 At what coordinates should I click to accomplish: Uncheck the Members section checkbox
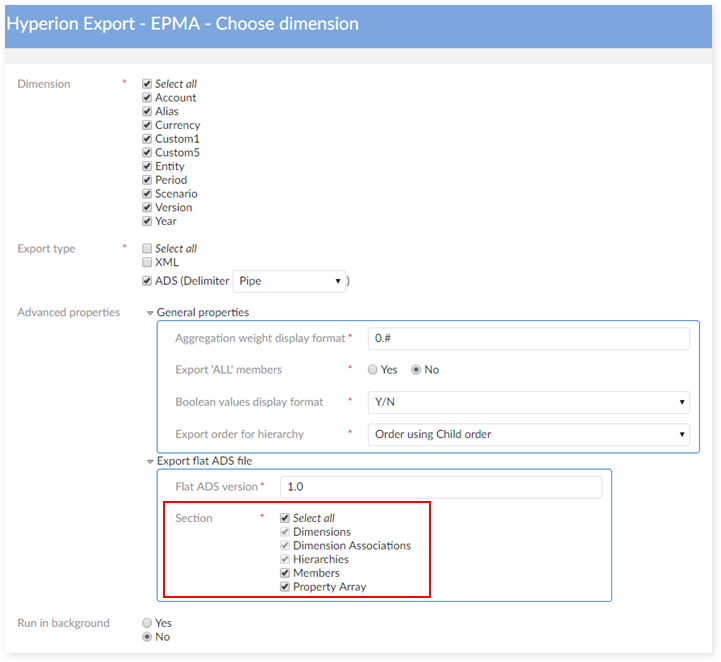285,573
